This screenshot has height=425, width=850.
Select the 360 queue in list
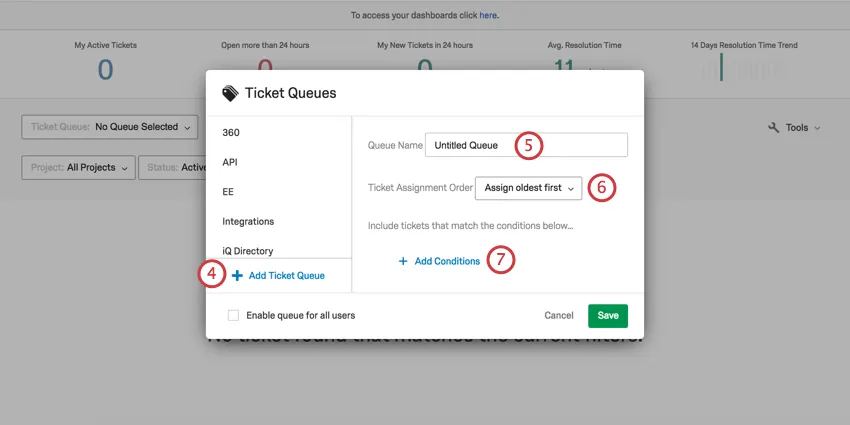tap(231, 132)
